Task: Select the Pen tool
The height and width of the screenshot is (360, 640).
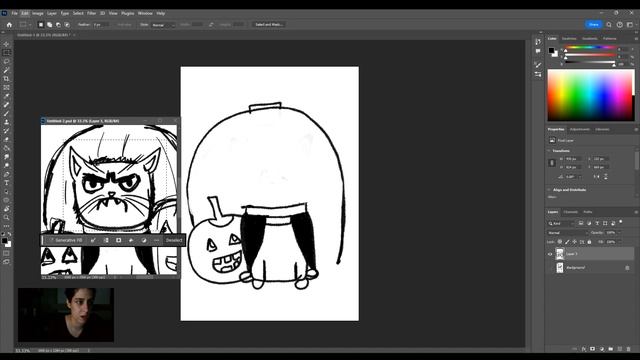Action: coord(6,174)
